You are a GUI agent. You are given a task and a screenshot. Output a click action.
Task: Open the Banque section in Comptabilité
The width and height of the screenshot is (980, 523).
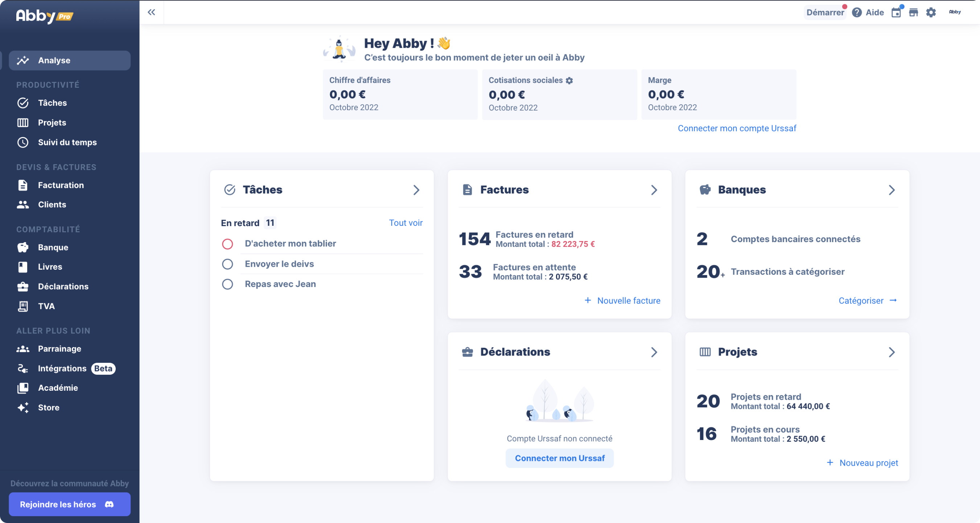click(x=53, y=247)
